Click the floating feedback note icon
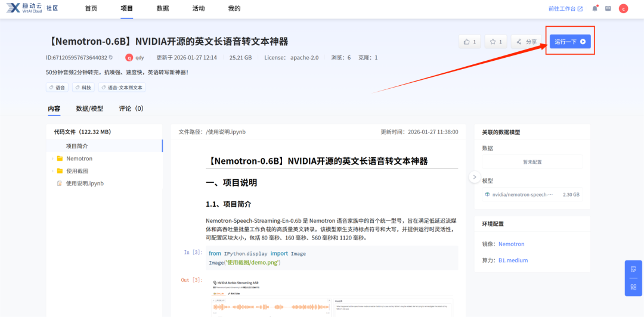 [633, 269]
